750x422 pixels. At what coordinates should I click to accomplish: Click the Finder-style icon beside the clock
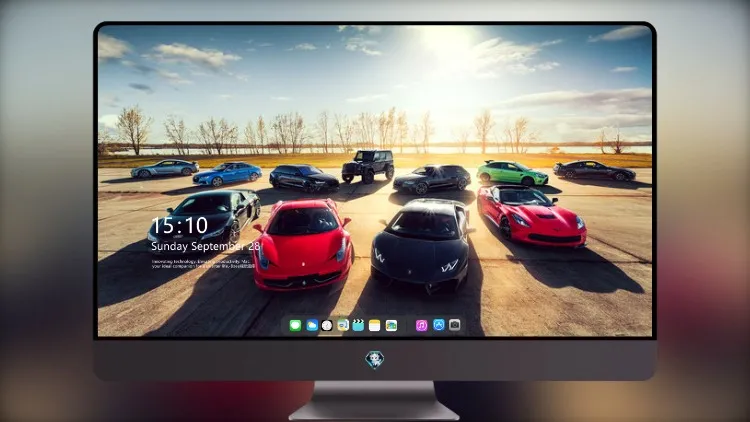pos(343,325)
